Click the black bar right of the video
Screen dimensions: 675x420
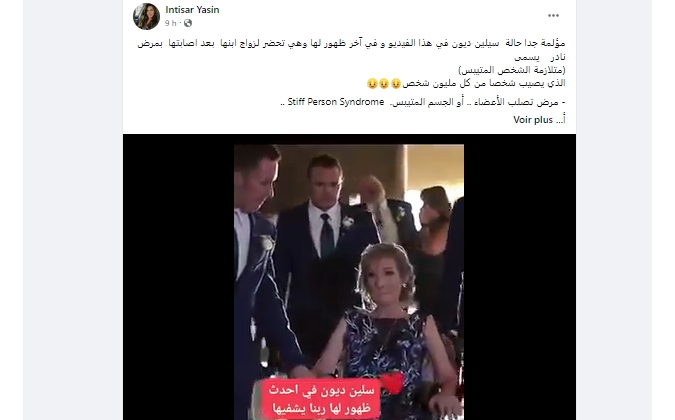(x=520, y=277)
